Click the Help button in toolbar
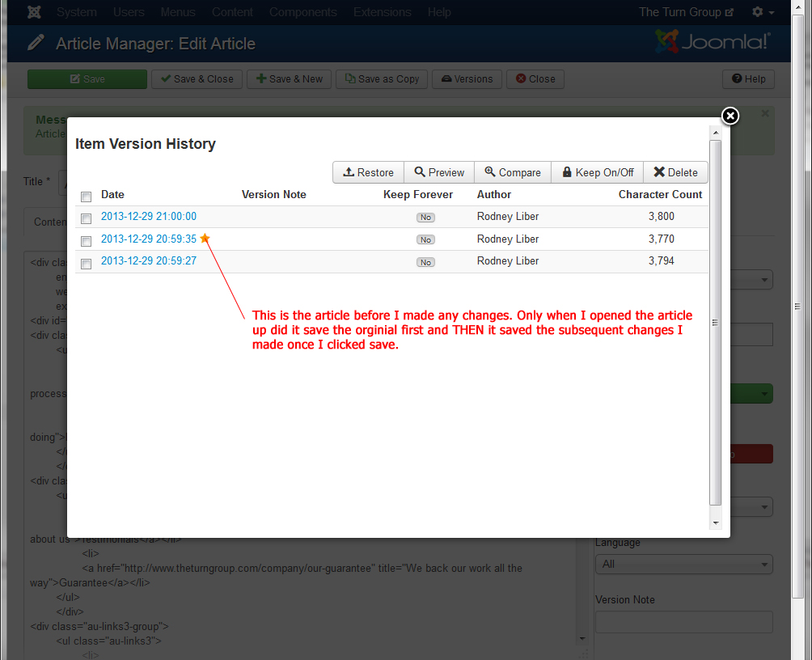The width and height of the screenshot is (812, 660). click(x=748, y=78)
